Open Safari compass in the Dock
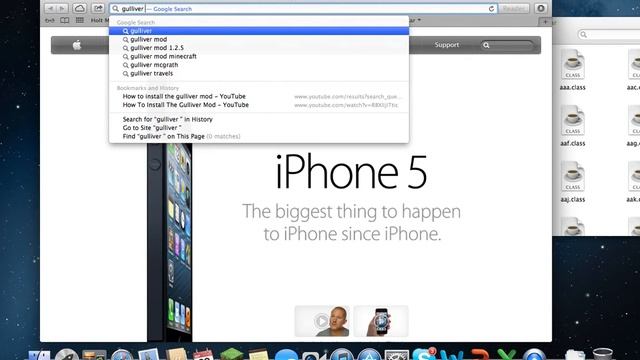Viewport: 640px width, 360px height. click(x=122, y=354)
